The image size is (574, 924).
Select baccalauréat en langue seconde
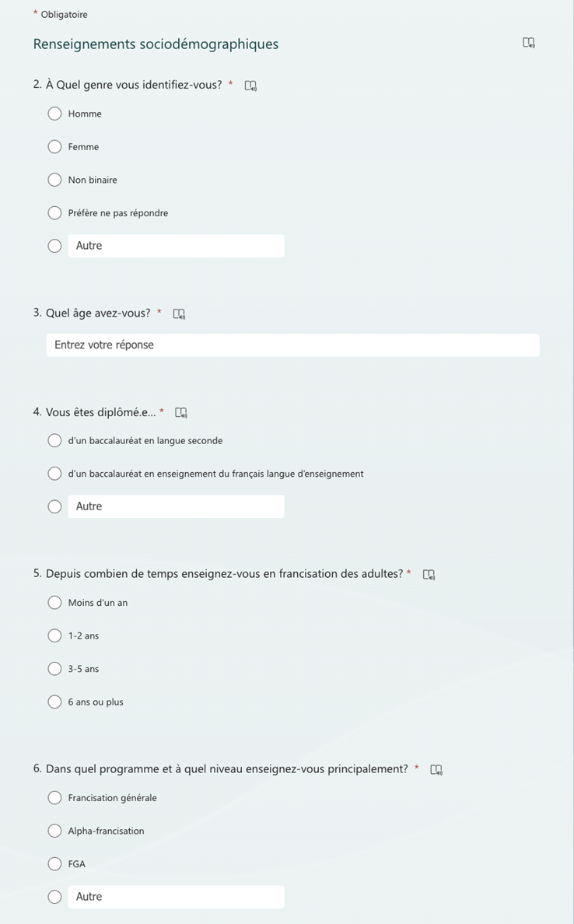[54, 441]
